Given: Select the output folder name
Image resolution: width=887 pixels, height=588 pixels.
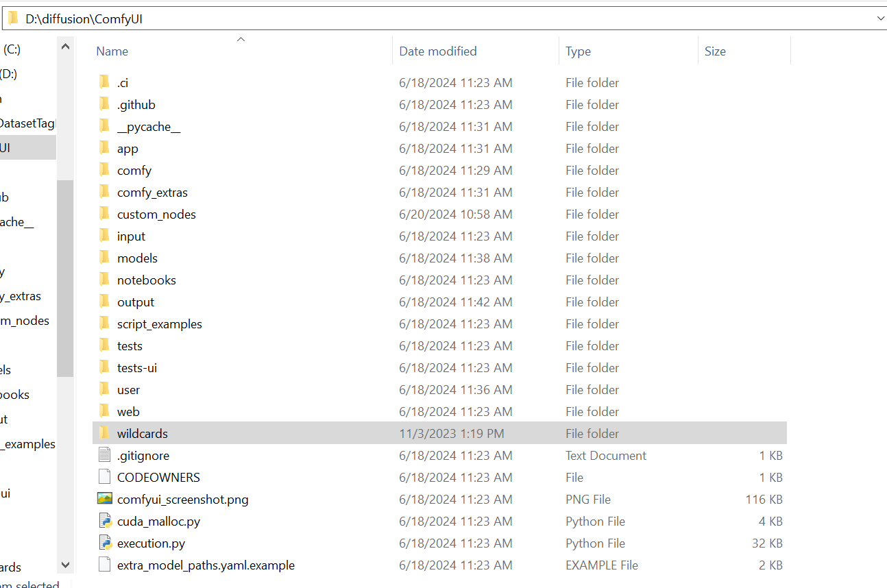Looking at the screenshot, I should 136,302.
